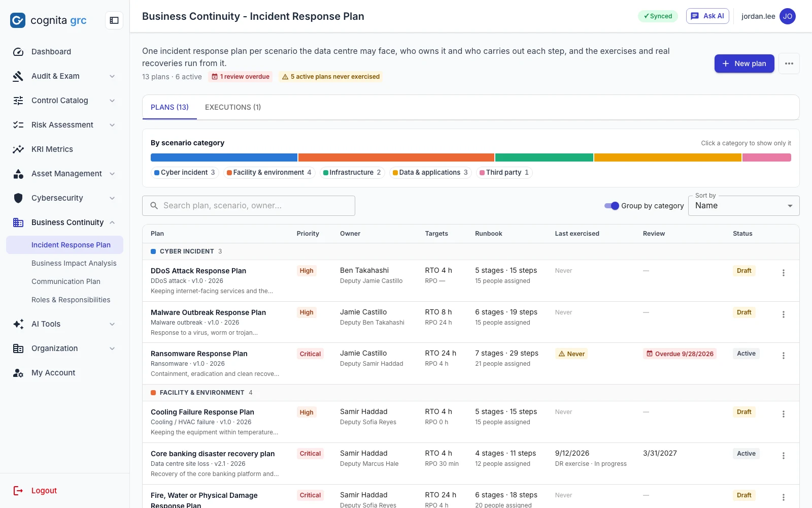Open the Sort by Name dropdown

[743, 206]
